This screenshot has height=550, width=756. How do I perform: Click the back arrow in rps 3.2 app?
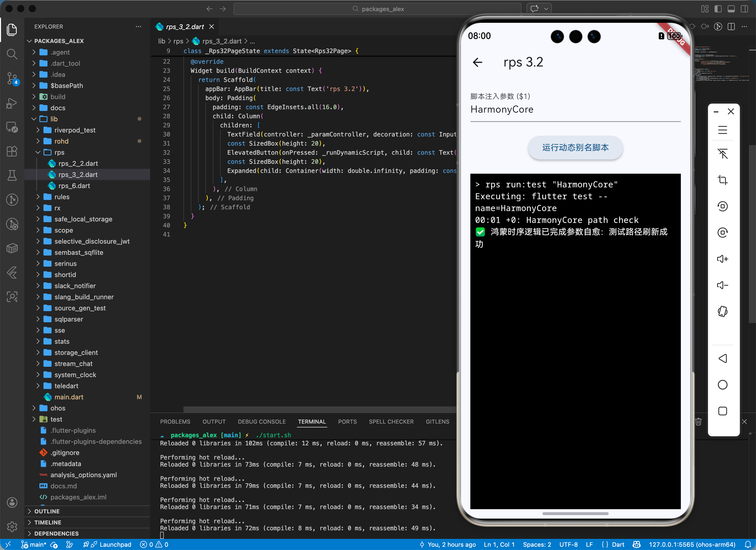(x=477, y=62)
